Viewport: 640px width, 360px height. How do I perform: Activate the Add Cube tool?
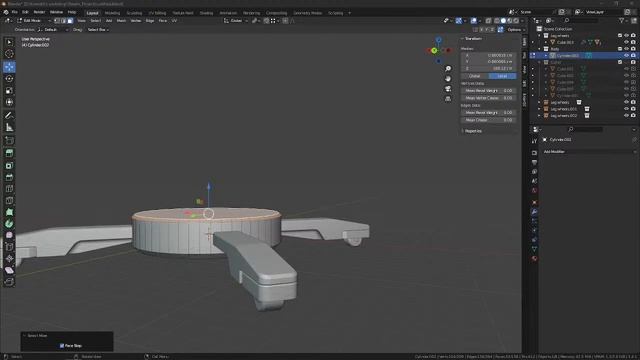click(9, 140)
